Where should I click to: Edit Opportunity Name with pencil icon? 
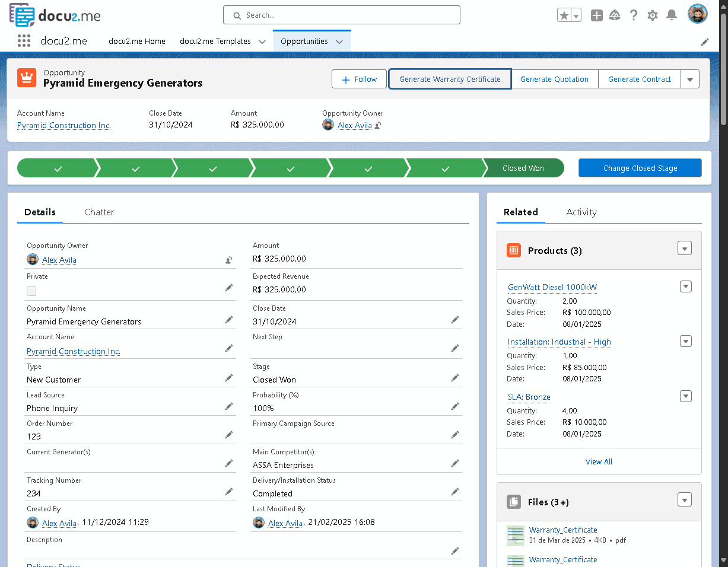click(x=229, y=320)
